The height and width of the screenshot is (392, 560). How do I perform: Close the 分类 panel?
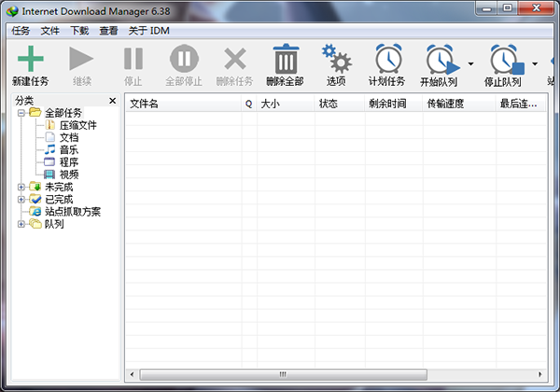point(113,101)
